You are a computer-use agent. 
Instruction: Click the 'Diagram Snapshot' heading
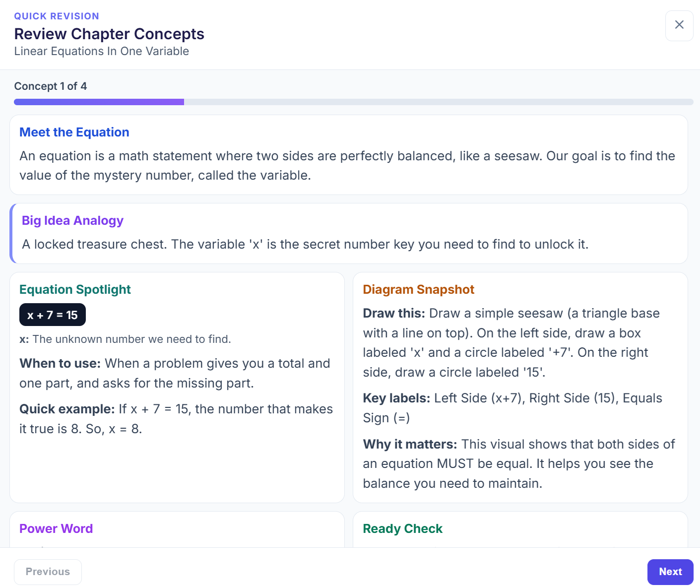419,289
